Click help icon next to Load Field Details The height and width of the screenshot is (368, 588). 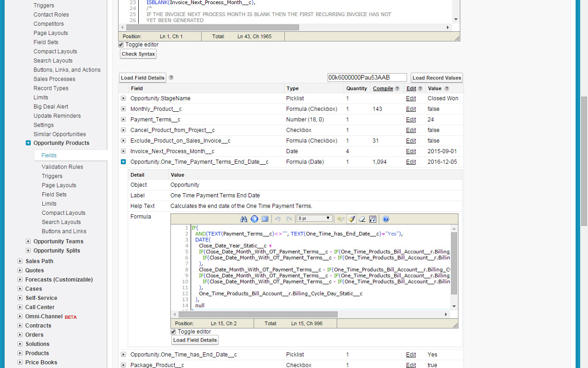(x=171, y=78)
